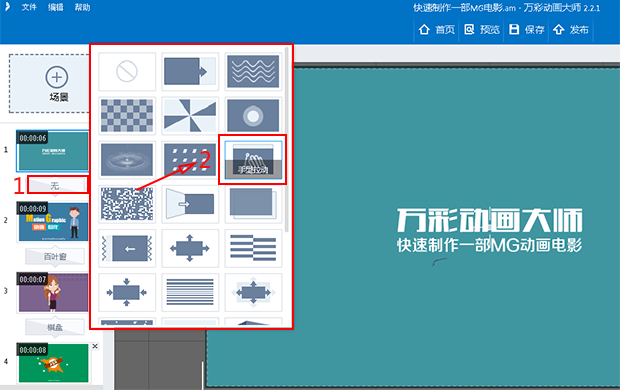Add a new scene with plus icon
The height and width of the screenshot is (390, 620).
57,77
